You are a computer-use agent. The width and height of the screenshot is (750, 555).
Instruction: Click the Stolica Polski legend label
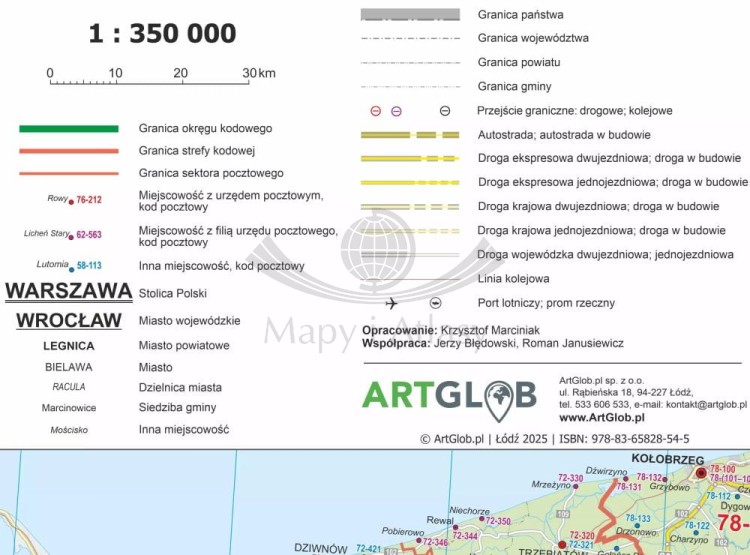(x=173, y=293)
